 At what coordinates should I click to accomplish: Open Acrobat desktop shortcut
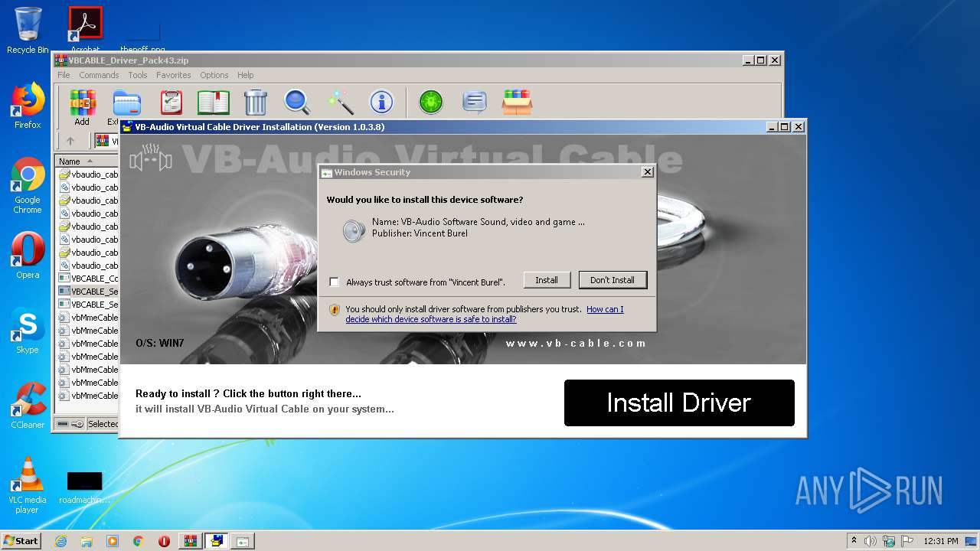point(85,31)
